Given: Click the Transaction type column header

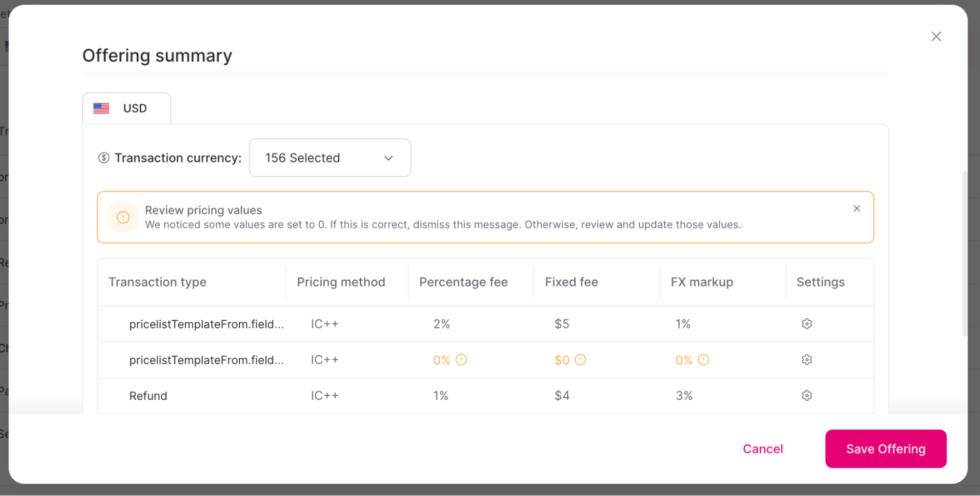Looking at the screenshot, I should click(x=157, y=282).
